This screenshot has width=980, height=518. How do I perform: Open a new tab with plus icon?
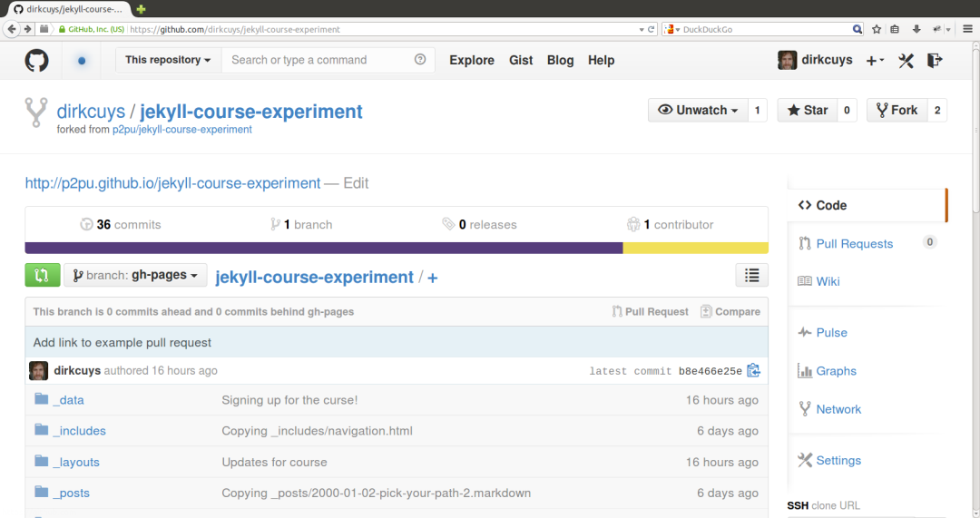coord(142,9)
